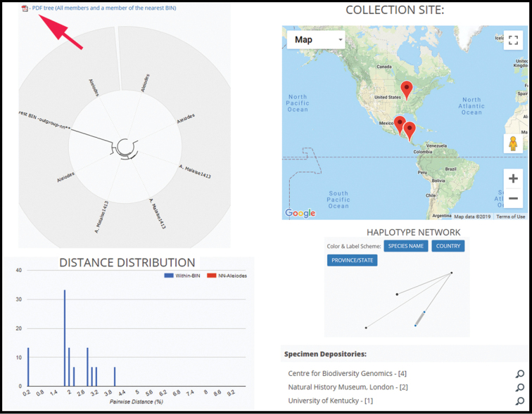Search Centre for Biodiversity Genomics specimens
This screenshot has height=414, width=532.
(519, 374)
